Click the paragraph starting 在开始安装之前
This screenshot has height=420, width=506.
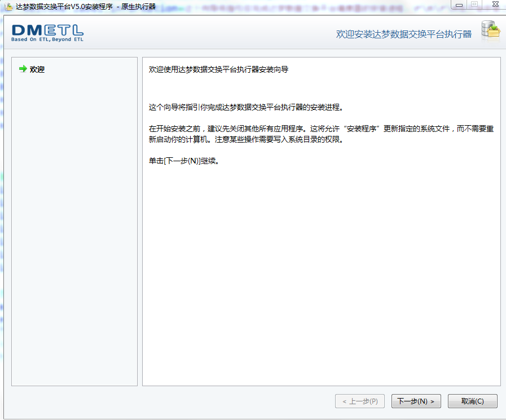321,134
